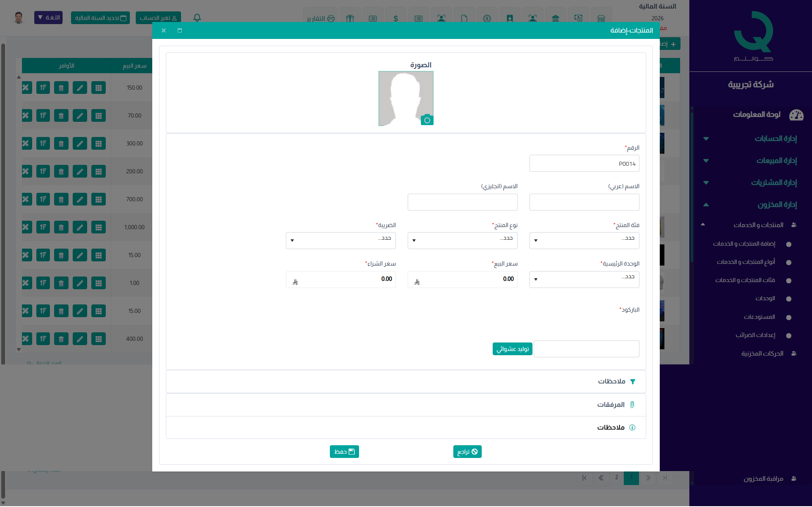The height and width of the screenshot is (507, 812).
Task: Click the dollar sign toolbar icon
Action: [395, 18]
